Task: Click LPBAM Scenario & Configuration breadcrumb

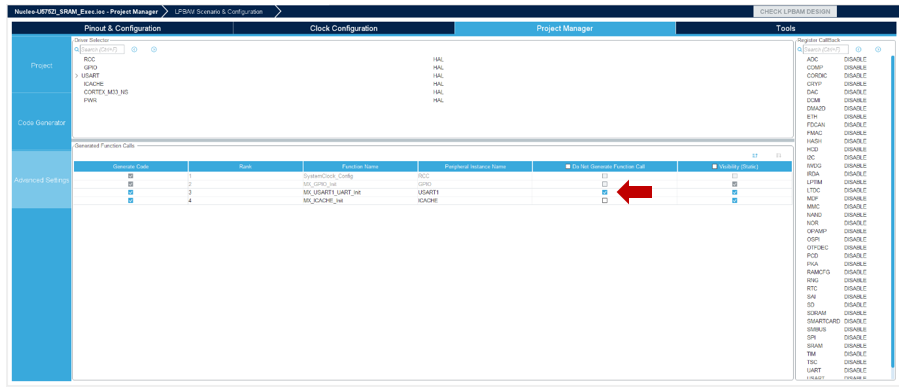Action: coord(218,12)
